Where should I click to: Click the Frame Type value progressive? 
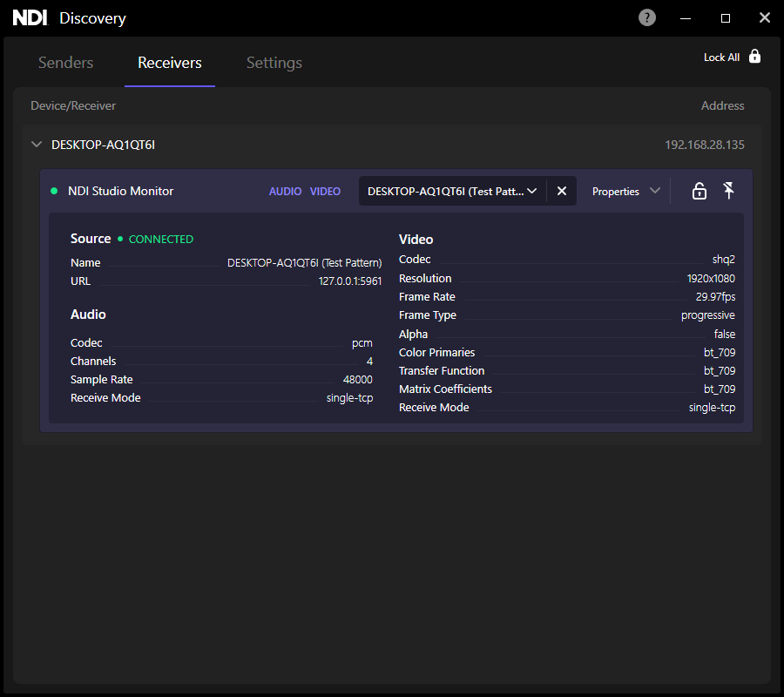point(708,315)
